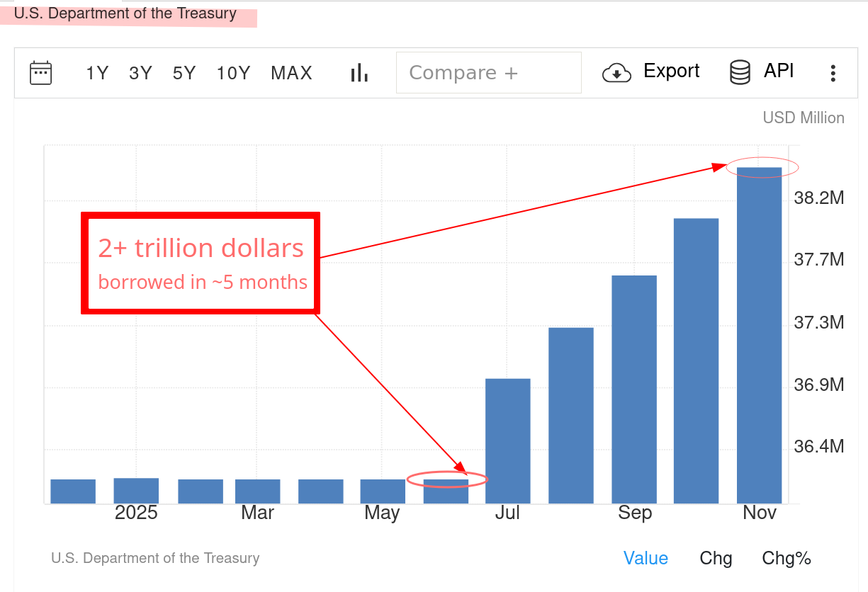Switch to the 5Y time range
Image resolution: width=868 pixels, height=592 pixels.
[x=184, y=73]
